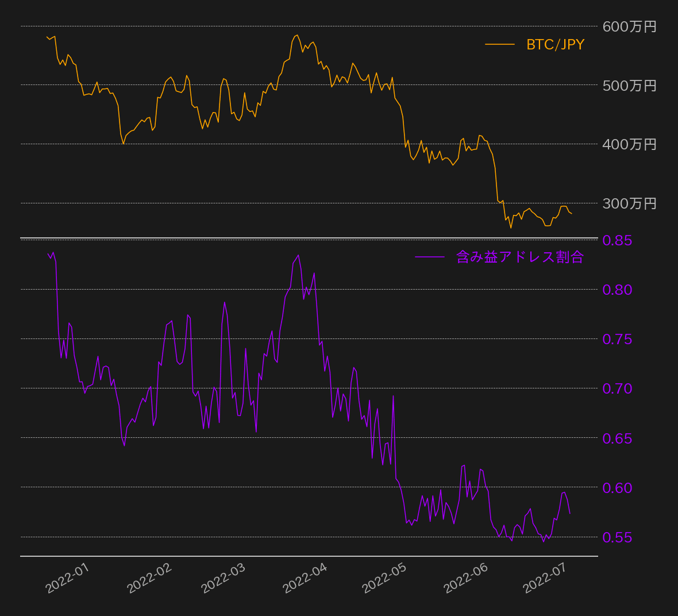Click the 0.55 purple axis tick label

[617, 537]
